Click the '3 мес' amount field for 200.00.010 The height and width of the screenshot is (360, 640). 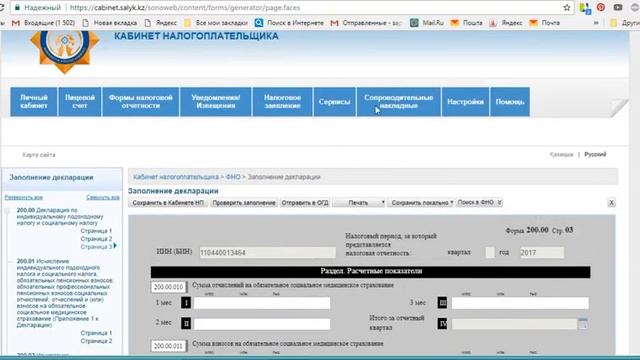(520, 303)
